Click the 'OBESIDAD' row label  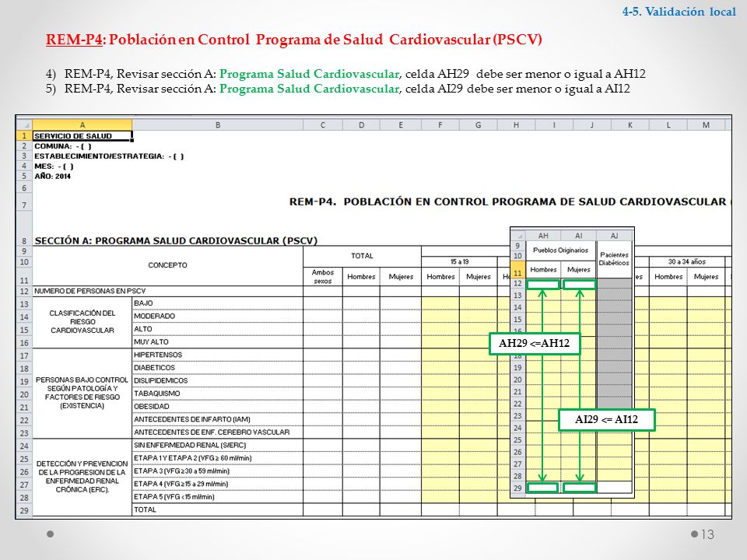(x=218, y=406)
